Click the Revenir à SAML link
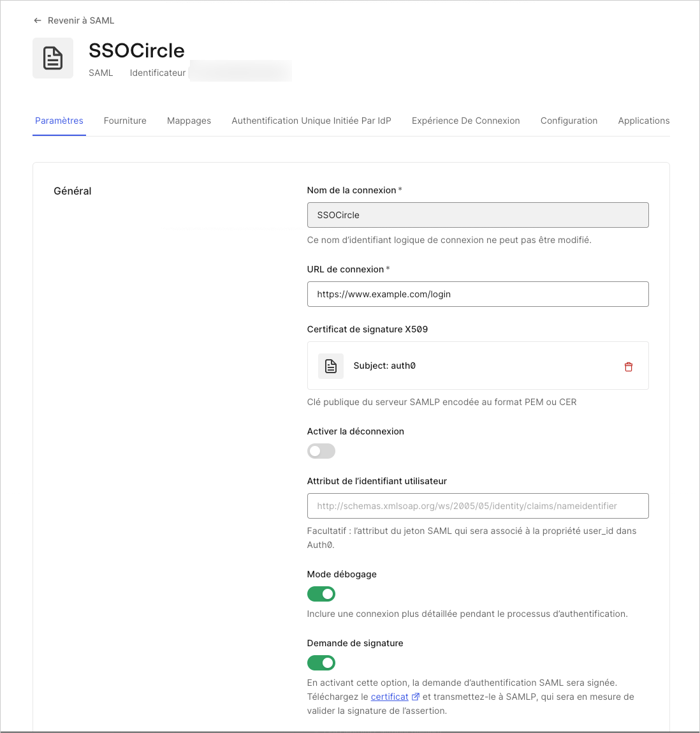This screenshot has width=700, height=733. coord(79,20)
